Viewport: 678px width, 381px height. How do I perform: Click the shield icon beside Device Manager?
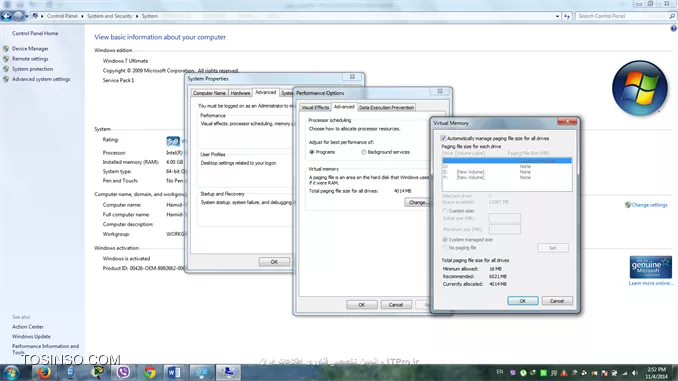point(6,48)
